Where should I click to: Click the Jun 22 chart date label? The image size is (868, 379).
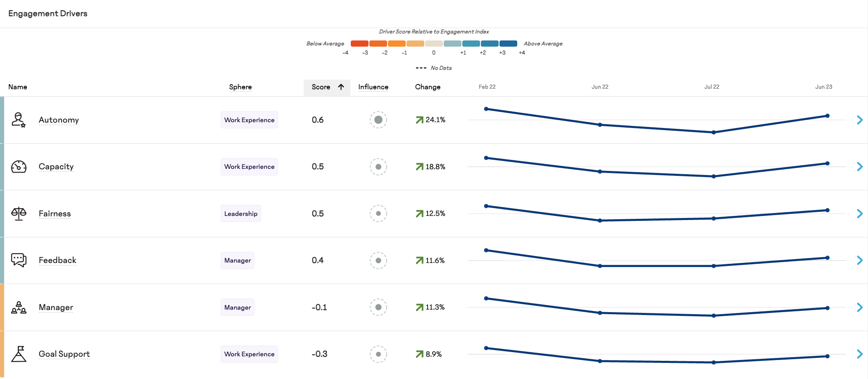coord(600,87)
